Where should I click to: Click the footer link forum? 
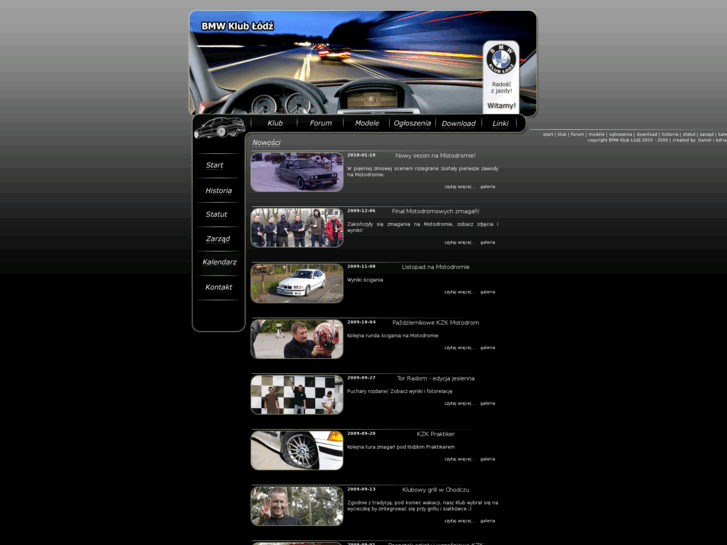coord(577,135)
